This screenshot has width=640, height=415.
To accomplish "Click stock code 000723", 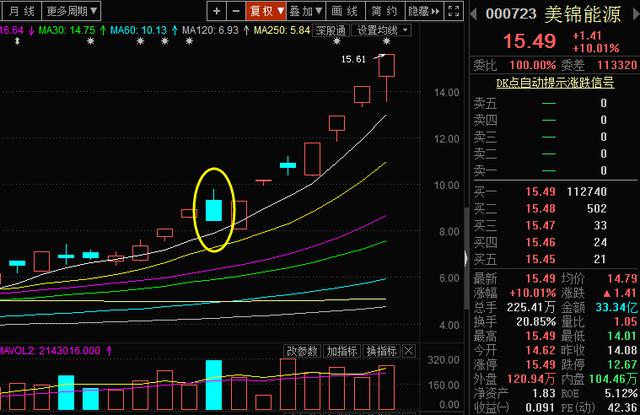I will [511, 14].
